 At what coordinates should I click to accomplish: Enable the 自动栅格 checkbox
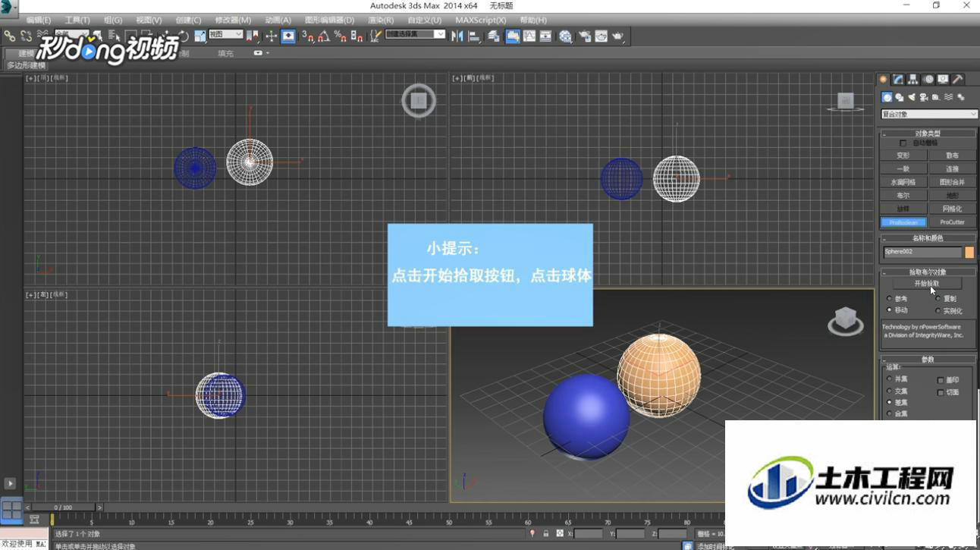pos(903,143)
